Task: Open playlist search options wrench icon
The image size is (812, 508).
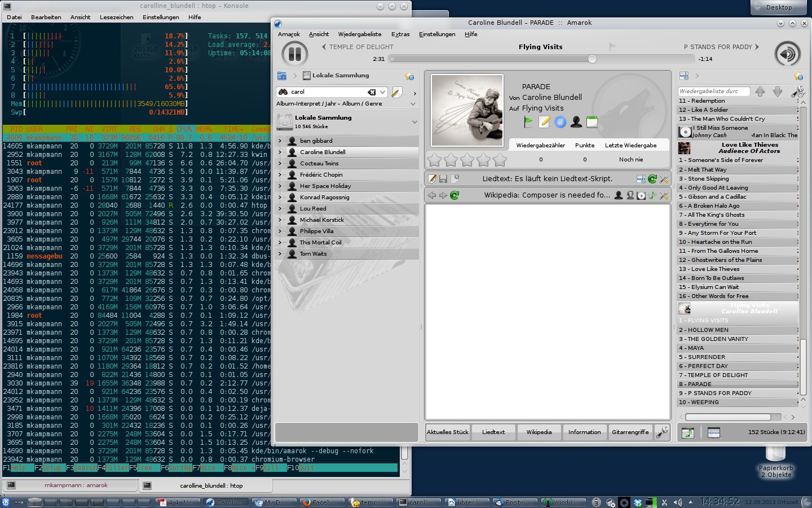Action: [797, 91]
